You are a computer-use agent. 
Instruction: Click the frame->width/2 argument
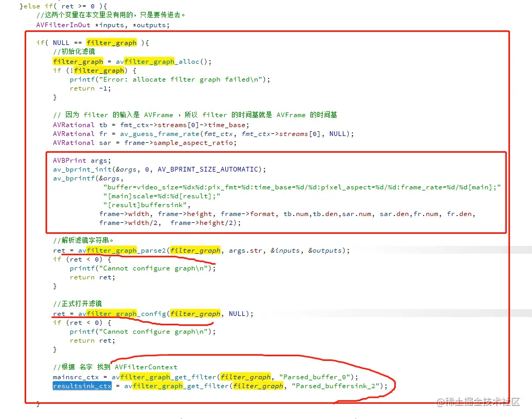point(129,223)
